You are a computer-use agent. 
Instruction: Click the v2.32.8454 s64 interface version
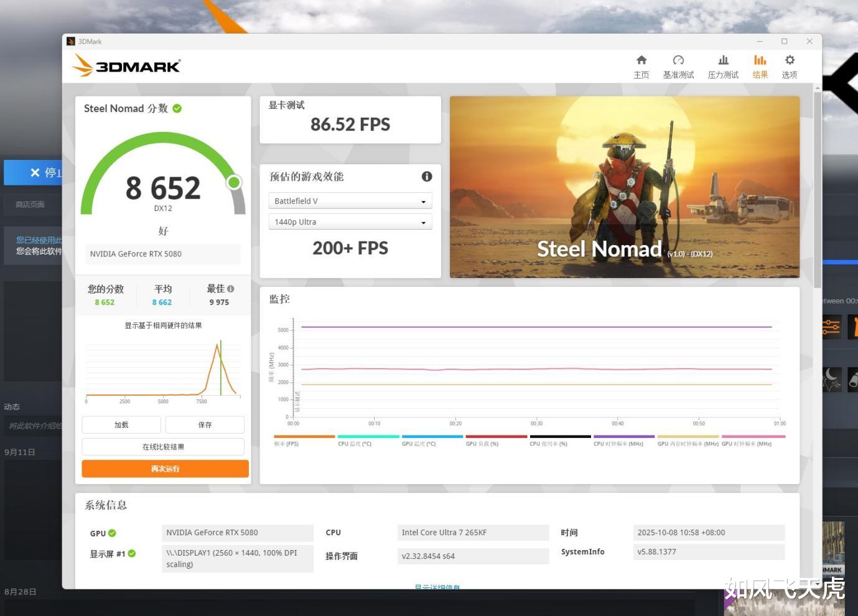click(x=473, y=556)
